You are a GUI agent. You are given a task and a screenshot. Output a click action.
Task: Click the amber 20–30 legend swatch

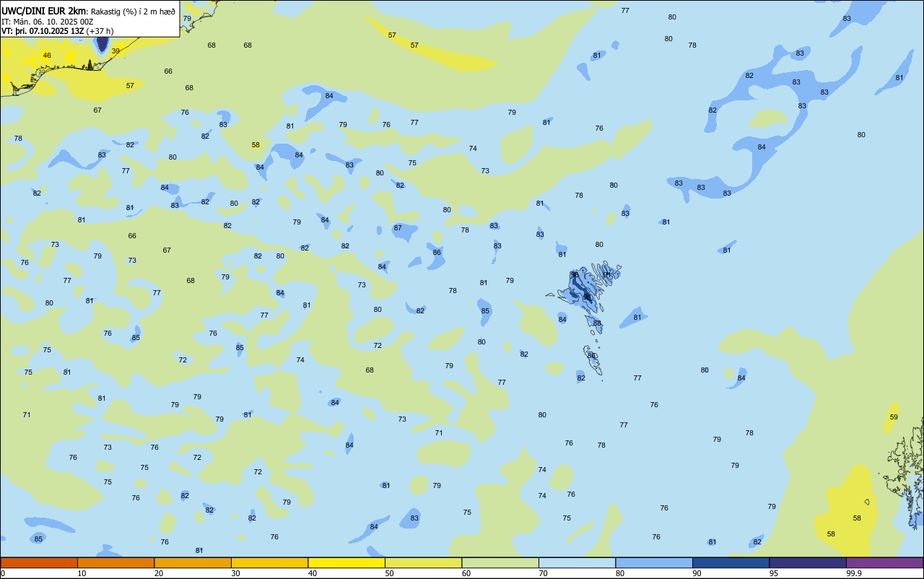(x=193, y=562)
